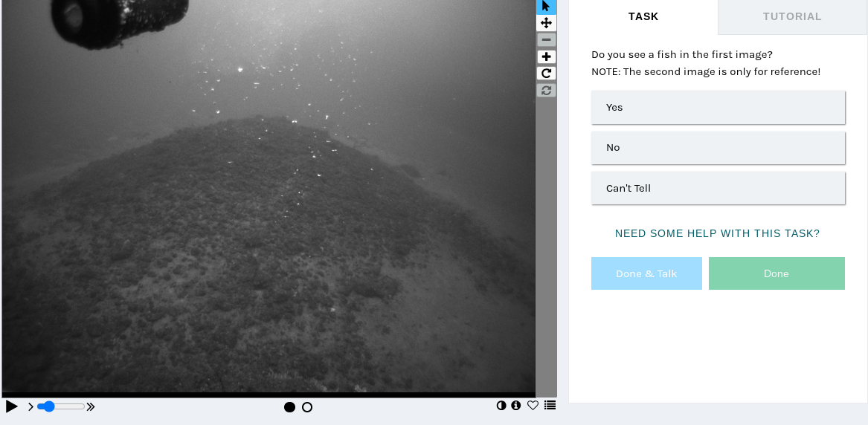Click the slow speed single chevron

pos(30,406)
